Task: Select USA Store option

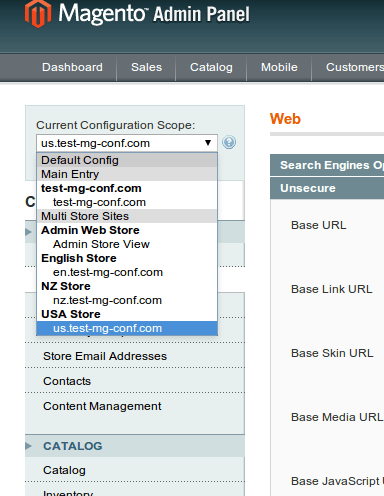Action: pyautogui.click(x=127, y=314)
